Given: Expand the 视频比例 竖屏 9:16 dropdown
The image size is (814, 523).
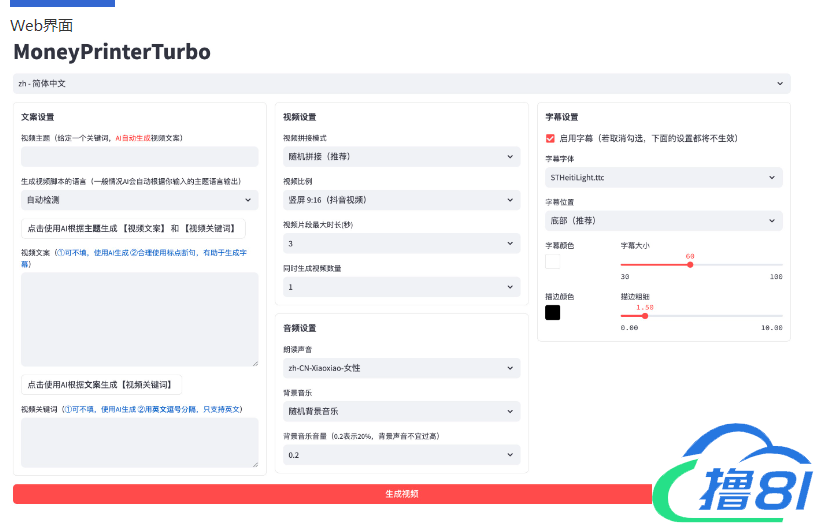Looking at the screenshot, I should 401,200.
